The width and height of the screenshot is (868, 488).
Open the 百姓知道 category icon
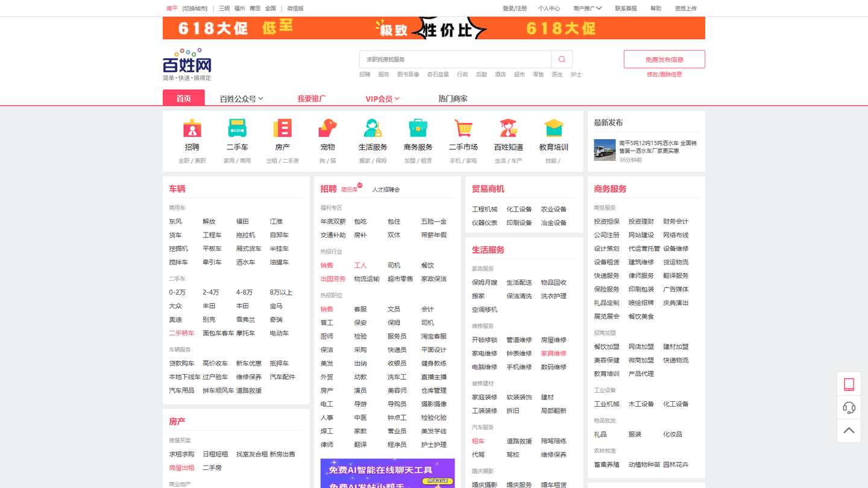509,128
